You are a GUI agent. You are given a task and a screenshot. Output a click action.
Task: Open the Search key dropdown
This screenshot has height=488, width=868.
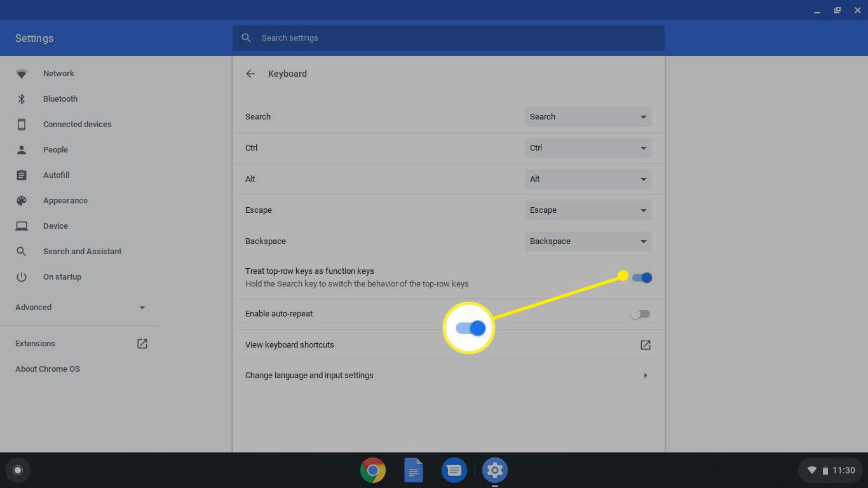click(588, 117)
